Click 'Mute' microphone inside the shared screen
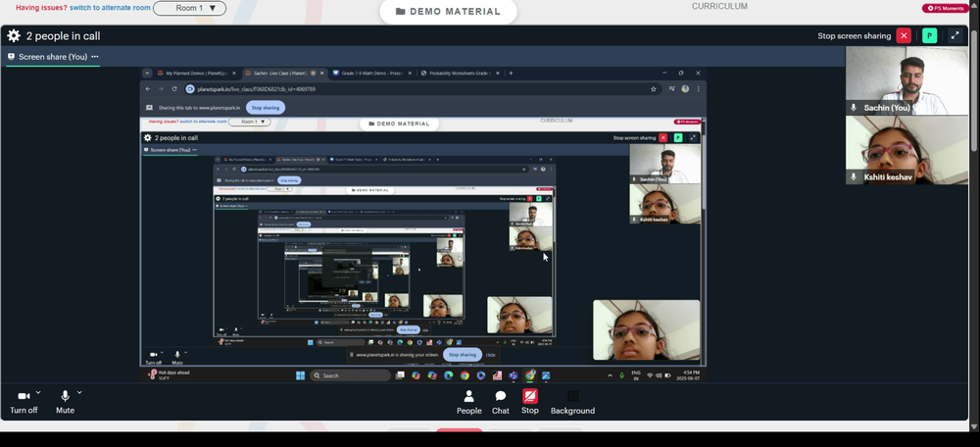 click(177, 358)
